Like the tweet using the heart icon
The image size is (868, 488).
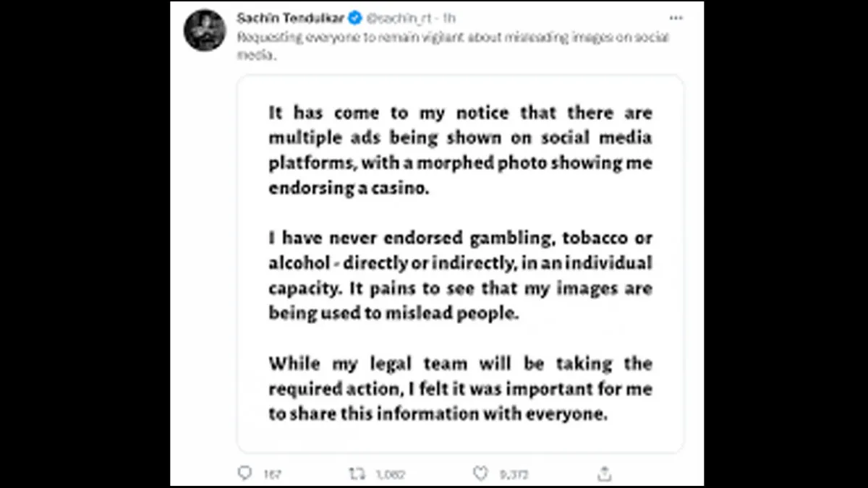pos(480,472)
